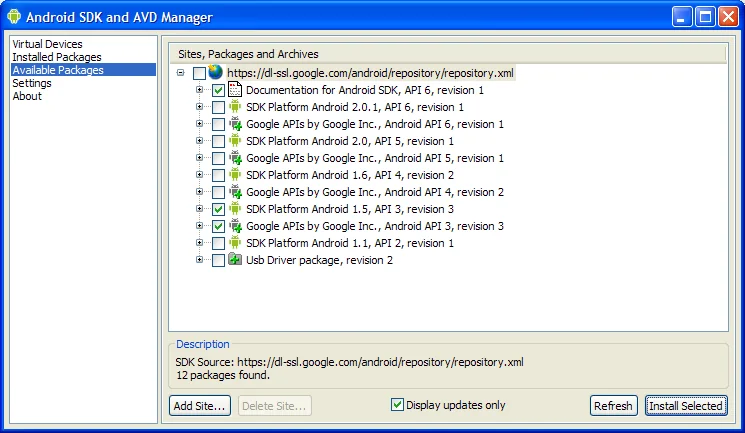
Task: Click the Add Site button
Action: [200, 406]
